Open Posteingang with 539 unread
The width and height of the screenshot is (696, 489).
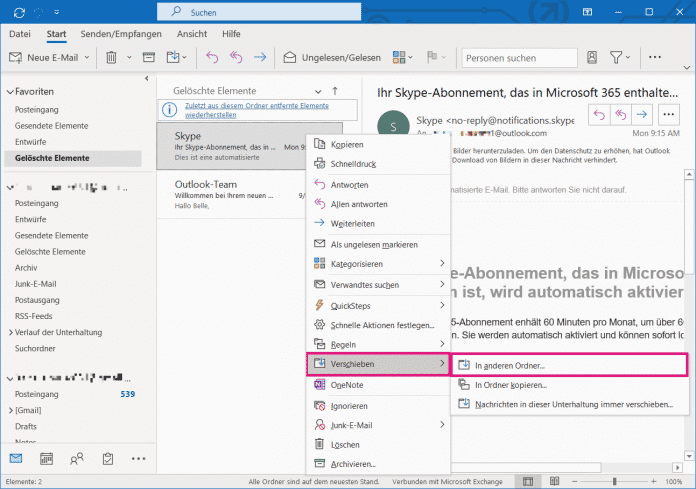point(75,394)
